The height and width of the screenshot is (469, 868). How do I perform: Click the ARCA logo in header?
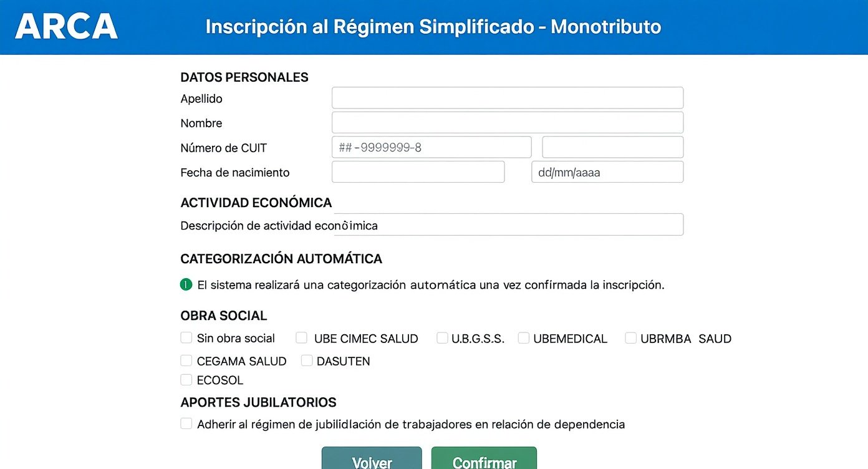66,27
